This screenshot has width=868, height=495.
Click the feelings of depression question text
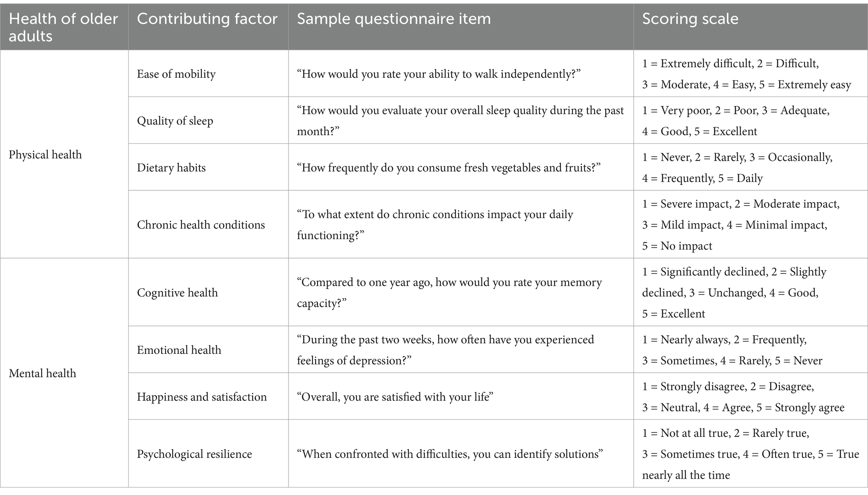[x=445, y=350]
